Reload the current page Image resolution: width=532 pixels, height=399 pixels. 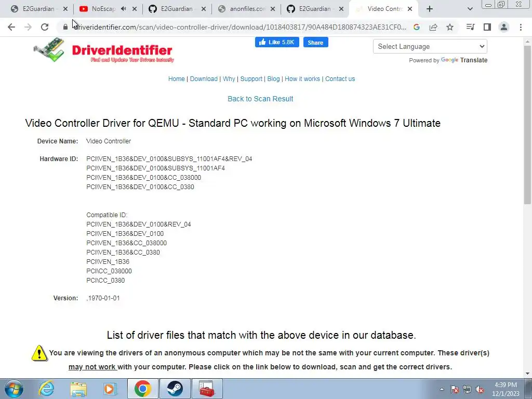pos(45,27)
